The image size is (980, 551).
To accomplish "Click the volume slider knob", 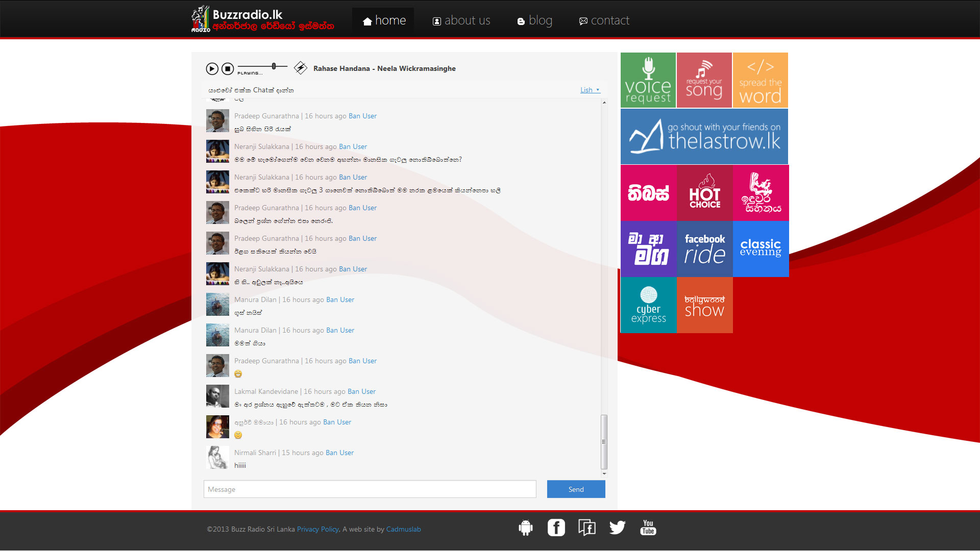I will (274, 66).
